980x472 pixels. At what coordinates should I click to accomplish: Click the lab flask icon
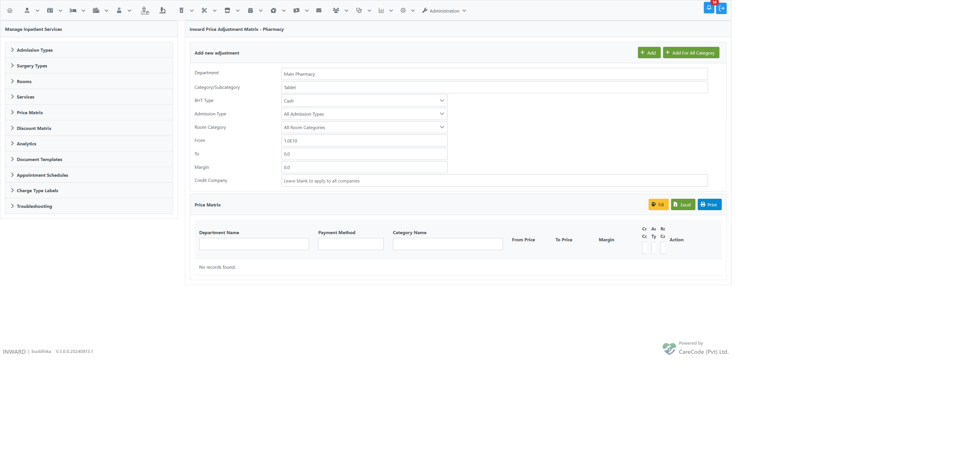pos(119,11)
